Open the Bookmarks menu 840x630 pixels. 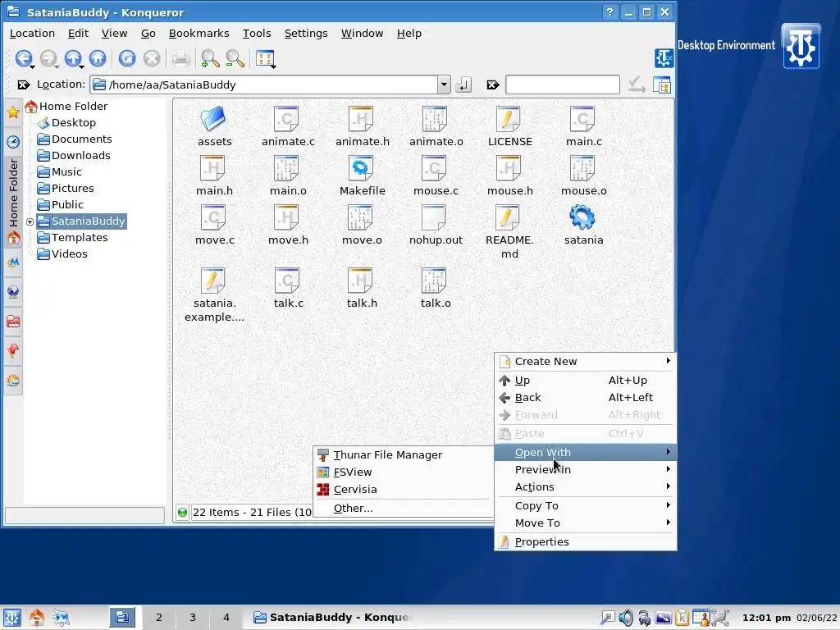(x=199, y=33)
